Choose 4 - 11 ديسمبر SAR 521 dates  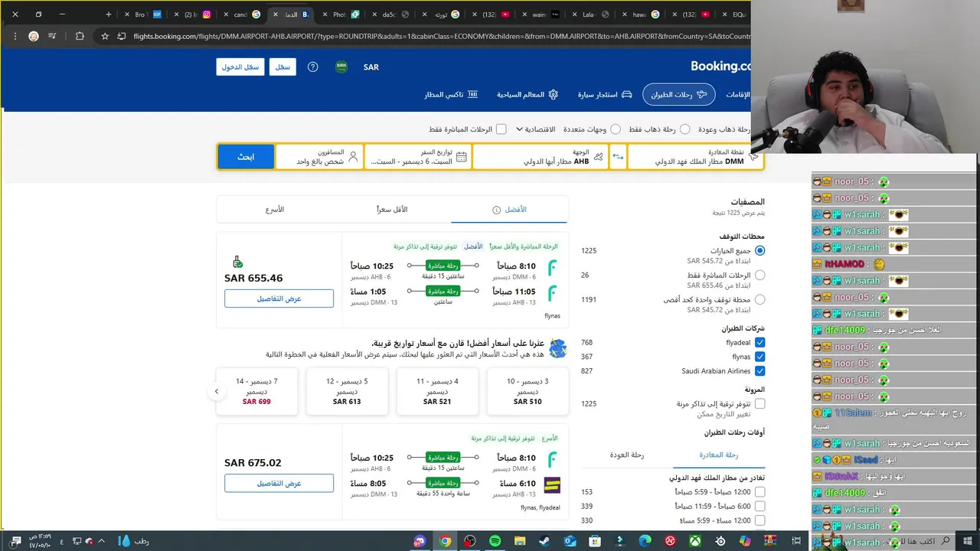click(x=437, y=391)
